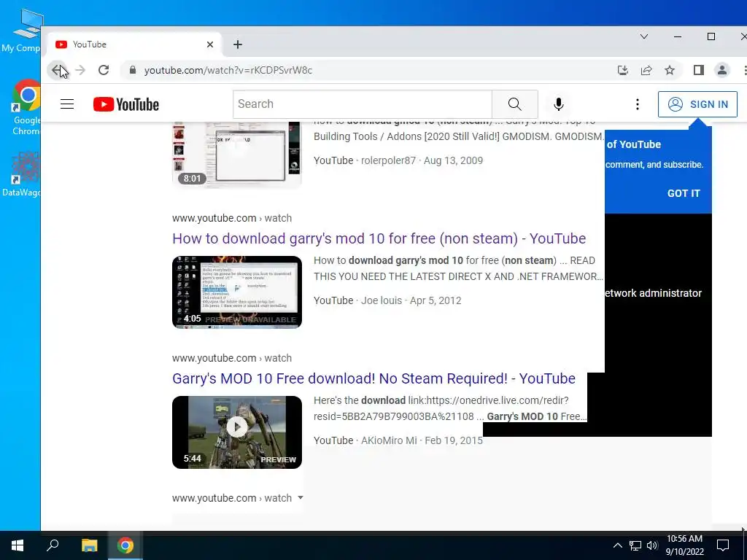Click 'AKioMiro Mi · Feb 19, 2015' text
The height and width of the screenshot is (560, 747).
coord(422,440)
